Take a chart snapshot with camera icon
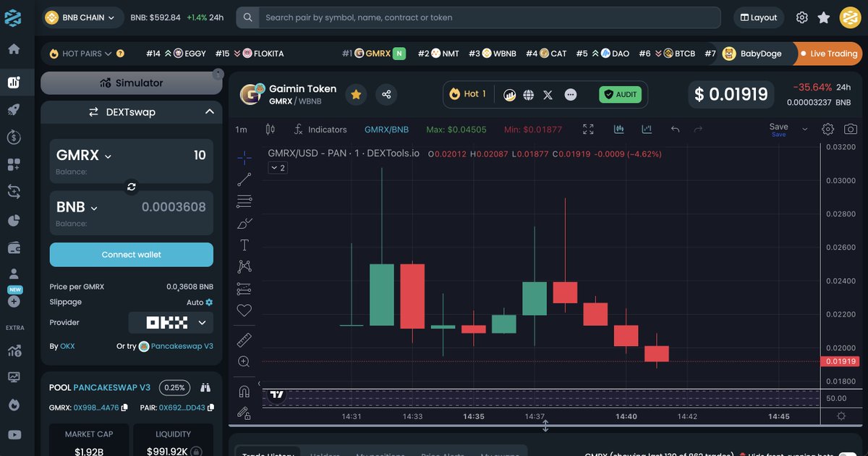The image size is (868, 456). coord(851,129)
